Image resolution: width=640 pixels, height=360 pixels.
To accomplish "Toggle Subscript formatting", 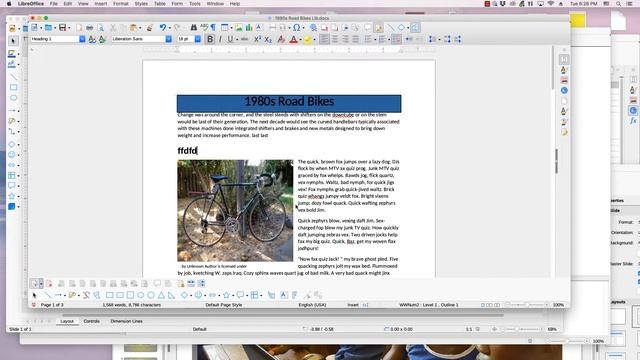I will tap(268, 39).
